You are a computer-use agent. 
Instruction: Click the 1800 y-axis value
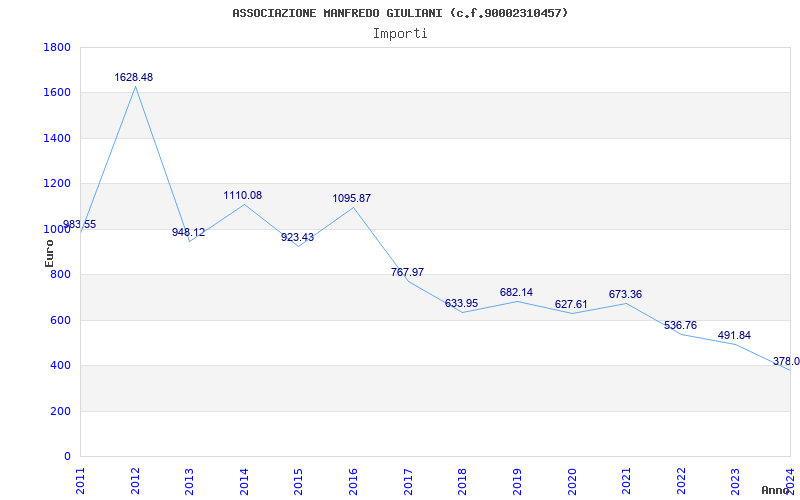57,47
